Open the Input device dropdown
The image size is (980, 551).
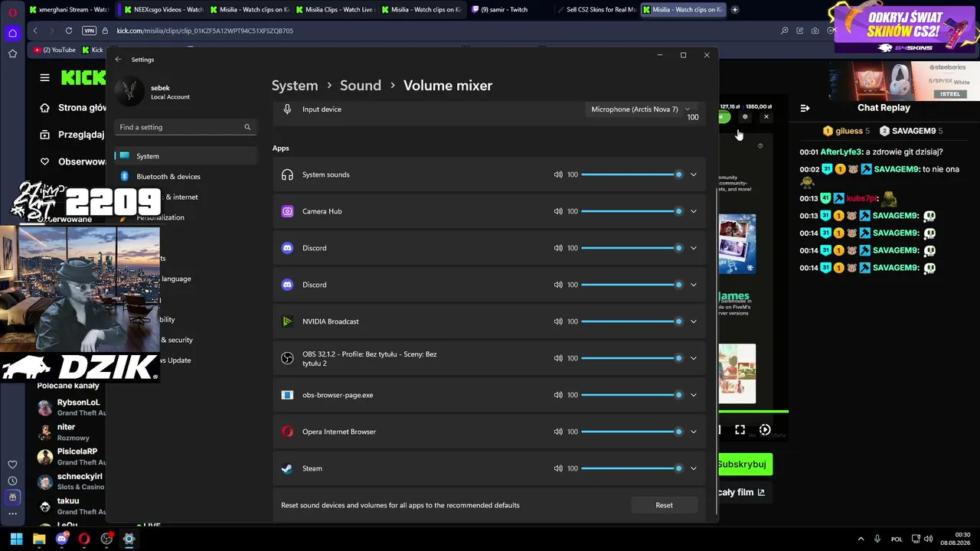(x=641, y=109)
